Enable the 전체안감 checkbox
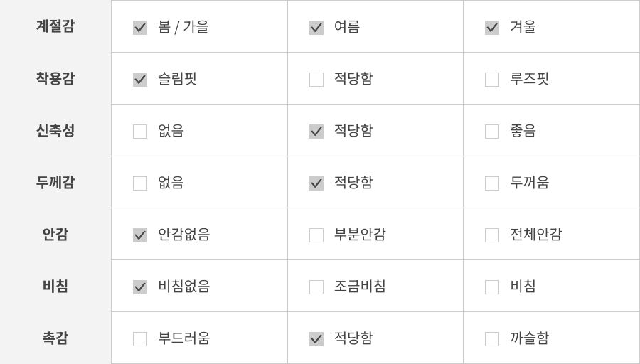The image size is (640, 364). [x=492, y=235]
